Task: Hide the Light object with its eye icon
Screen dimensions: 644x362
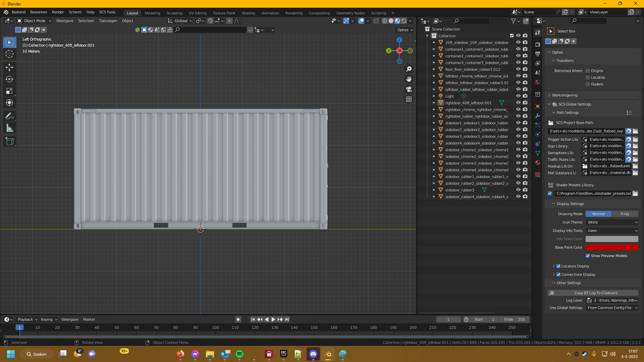Action: pyautogui.click(x=518, y=96)
